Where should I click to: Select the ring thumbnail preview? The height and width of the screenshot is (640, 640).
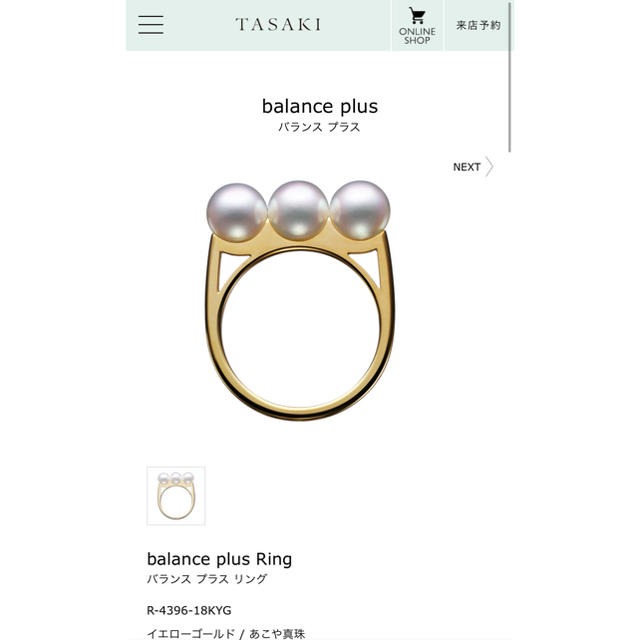point(176,496)
